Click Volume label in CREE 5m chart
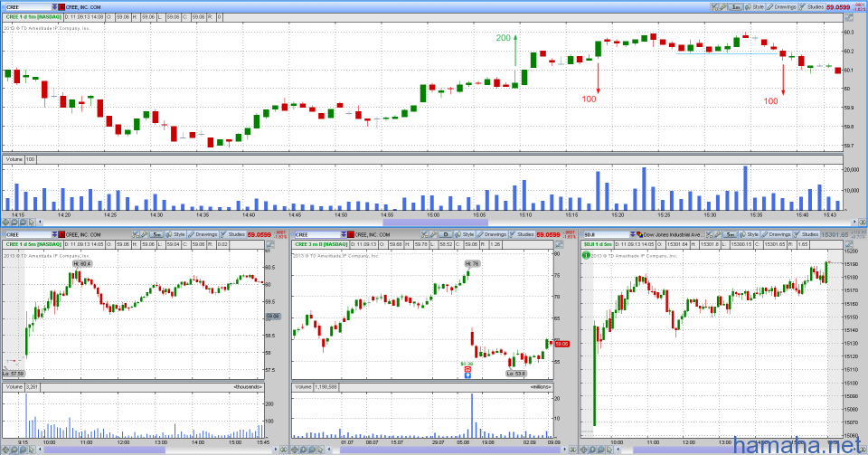This screenshot has width=868, height=455. (14, 387)
